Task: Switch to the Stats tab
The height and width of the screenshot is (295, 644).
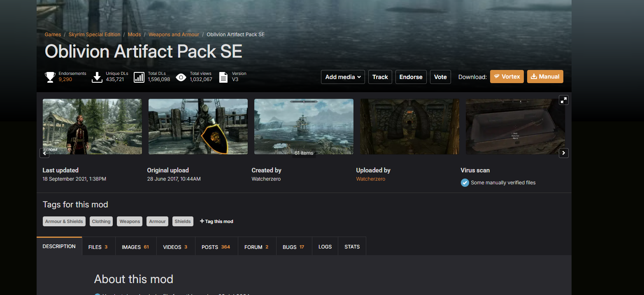Action: click(x=352, y=247)
